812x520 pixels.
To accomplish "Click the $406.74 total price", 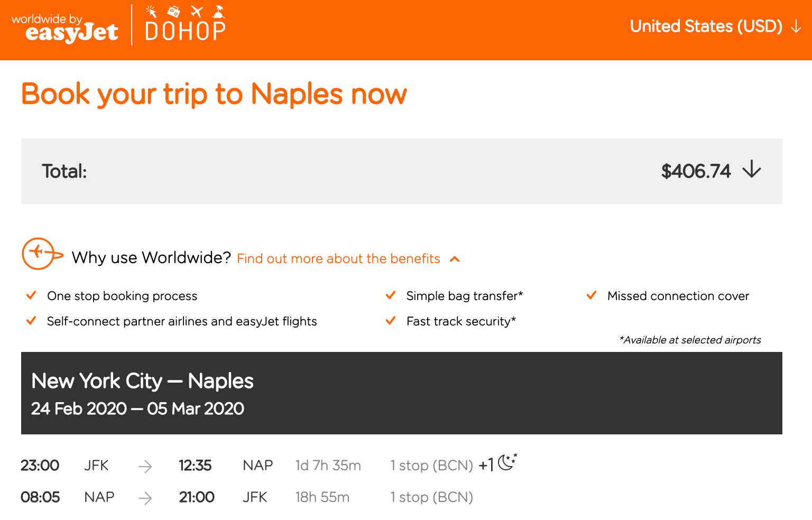I will click(696, 171).
